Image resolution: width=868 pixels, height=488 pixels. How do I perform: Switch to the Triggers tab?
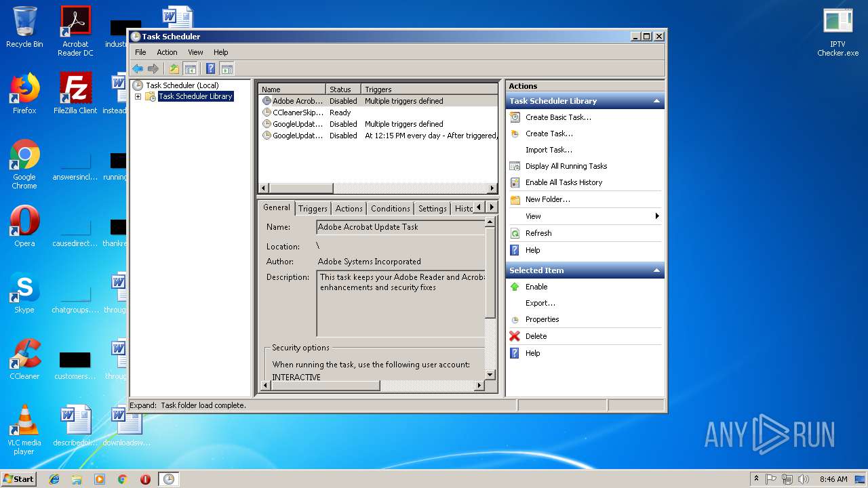[x=313, y=209]
